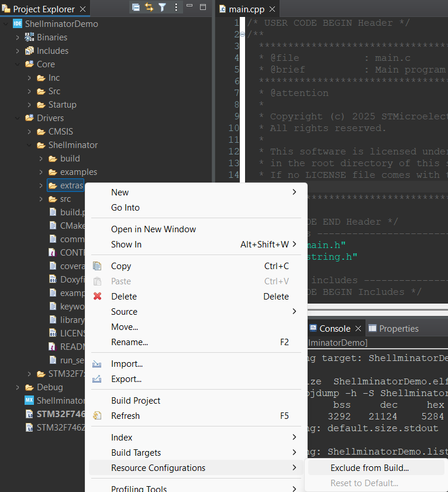Collapse the Core folder

click(x=18, y=64)
